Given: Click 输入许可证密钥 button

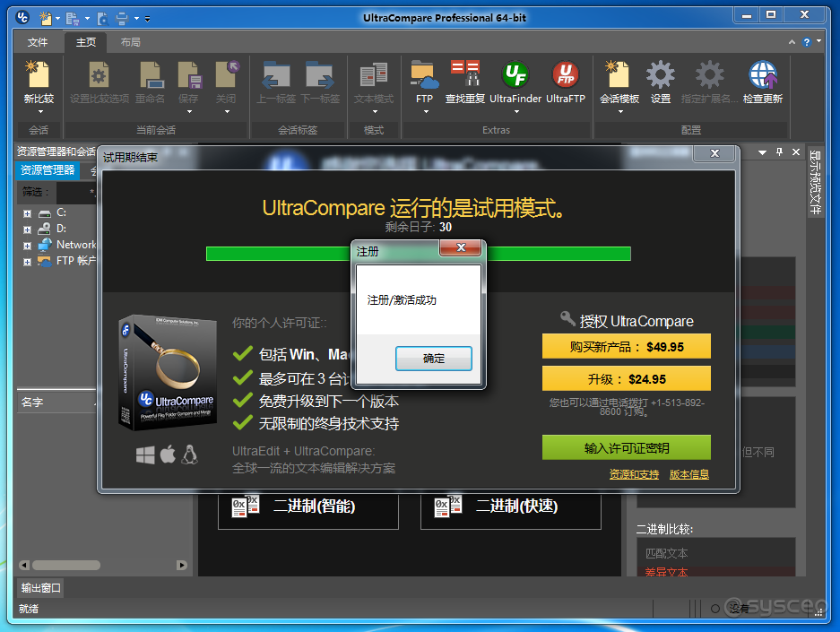Looking at the screenshot, I should click(627, 447).
